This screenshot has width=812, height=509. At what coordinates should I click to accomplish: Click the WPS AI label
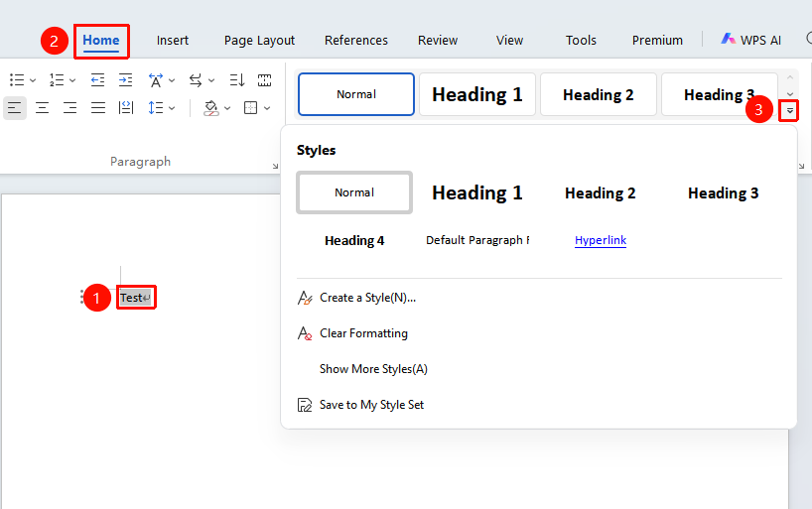point(760,41)
